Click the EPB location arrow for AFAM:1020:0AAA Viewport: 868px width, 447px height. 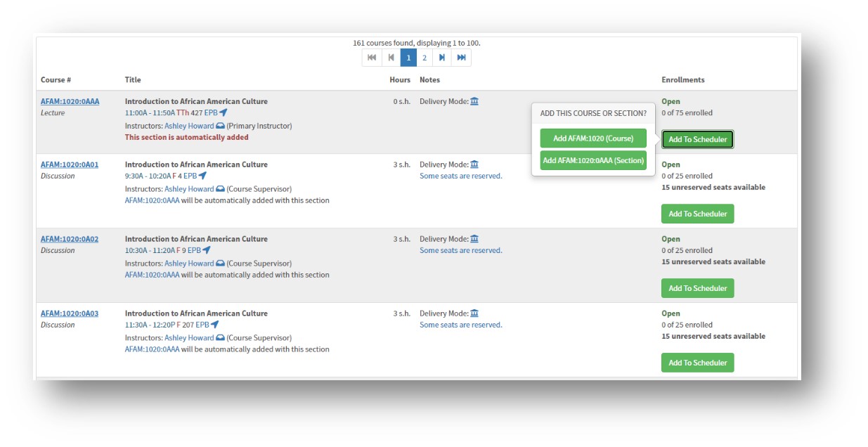pyautogui.click(x=224, y=112)
